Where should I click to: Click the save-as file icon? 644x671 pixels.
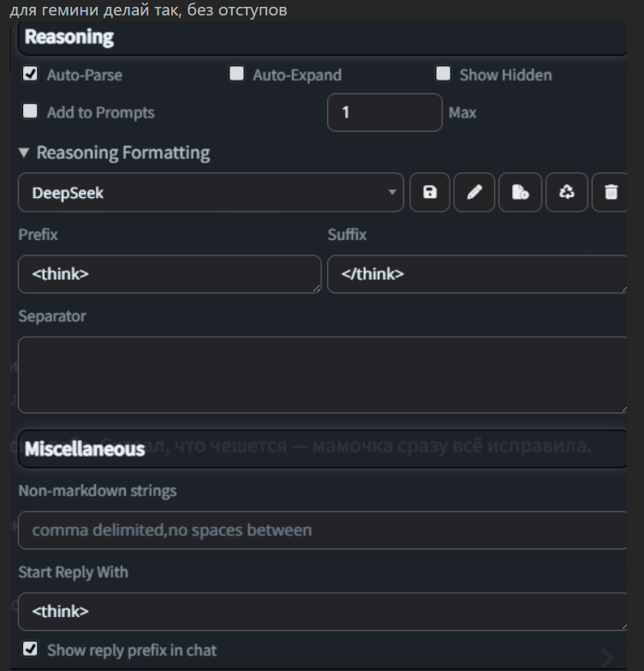pos(520,193)
